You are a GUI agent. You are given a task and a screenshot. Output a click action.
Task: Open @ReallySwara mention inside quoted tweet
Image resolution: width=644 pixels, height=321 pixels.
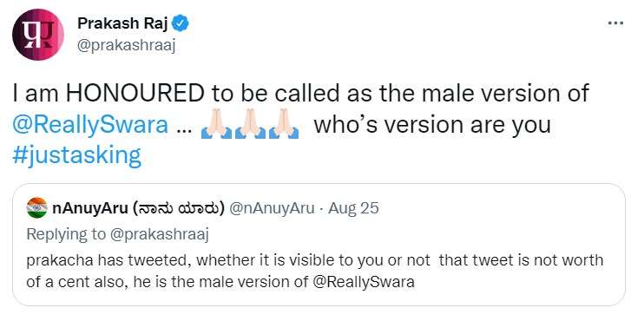coord(364,283)
